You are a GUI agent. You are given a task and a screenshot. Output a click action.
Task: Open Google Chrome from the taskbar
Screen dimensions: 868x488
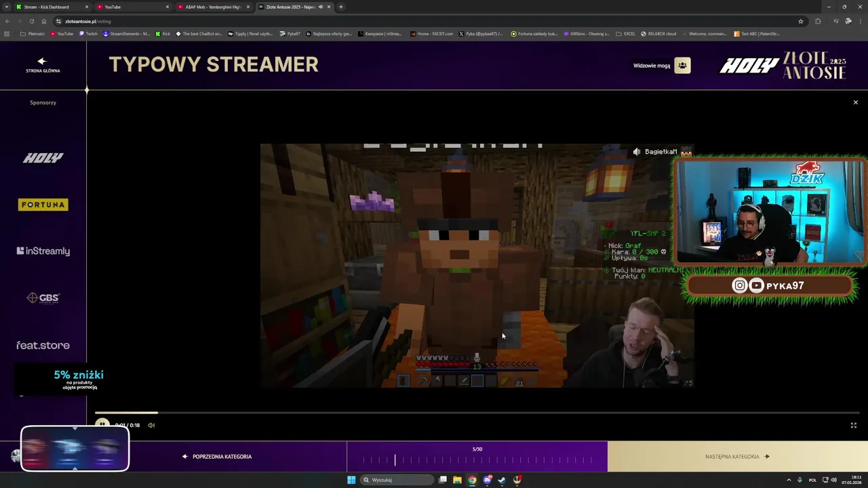click(x=473, y=480)
